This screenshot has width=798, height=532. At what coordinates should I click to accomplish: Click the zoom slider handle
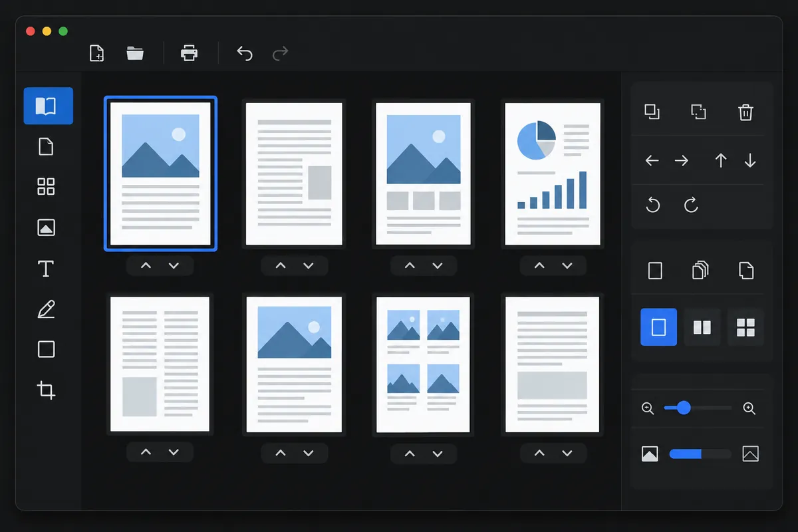click(683, 408)
